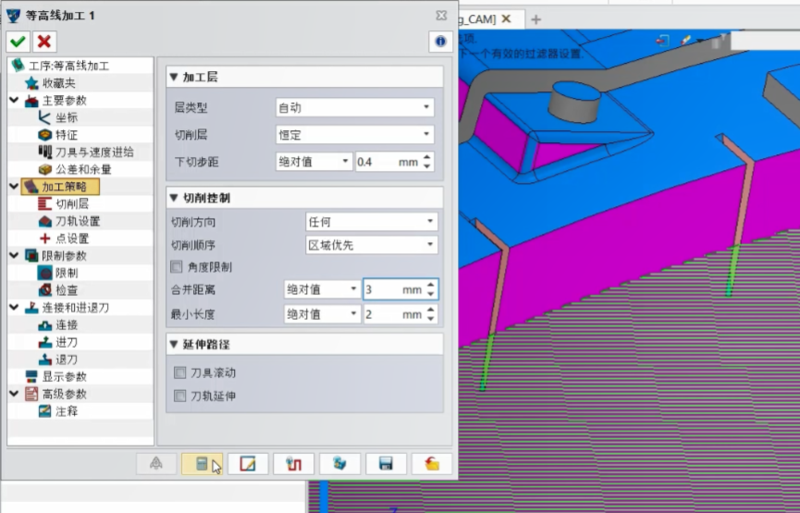Open the blue info help icon

440,41
